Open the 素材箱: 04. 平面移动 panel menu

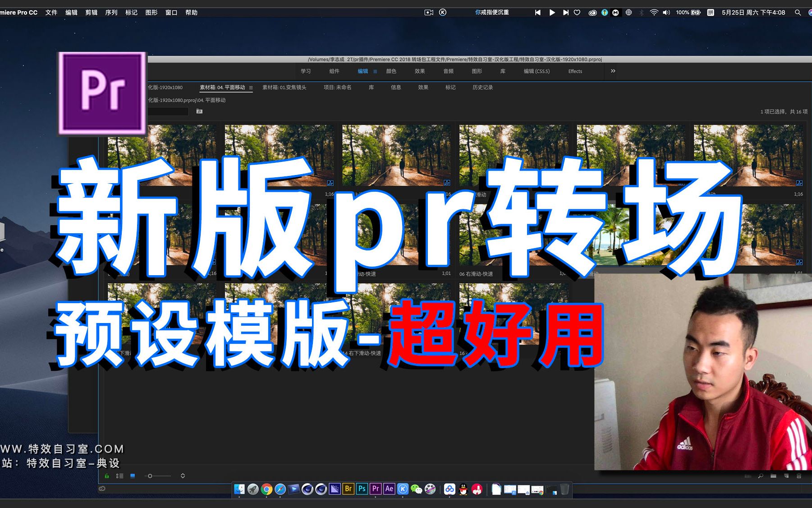[x=251, y=88]
